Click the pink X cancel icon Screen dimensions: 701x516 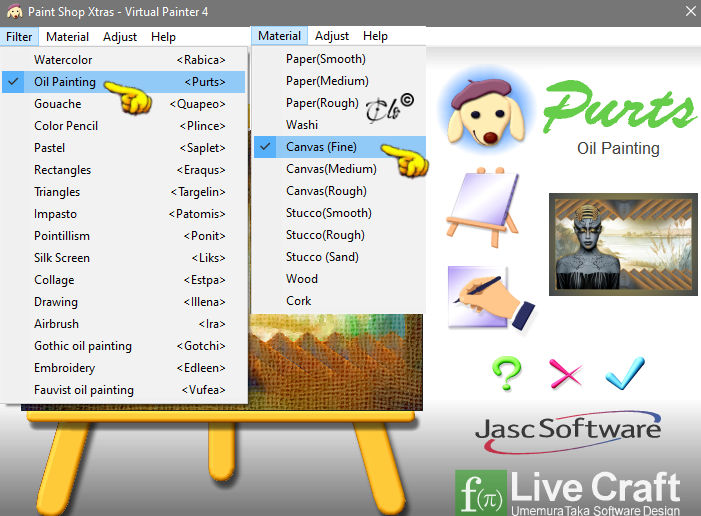click(566, 373)
